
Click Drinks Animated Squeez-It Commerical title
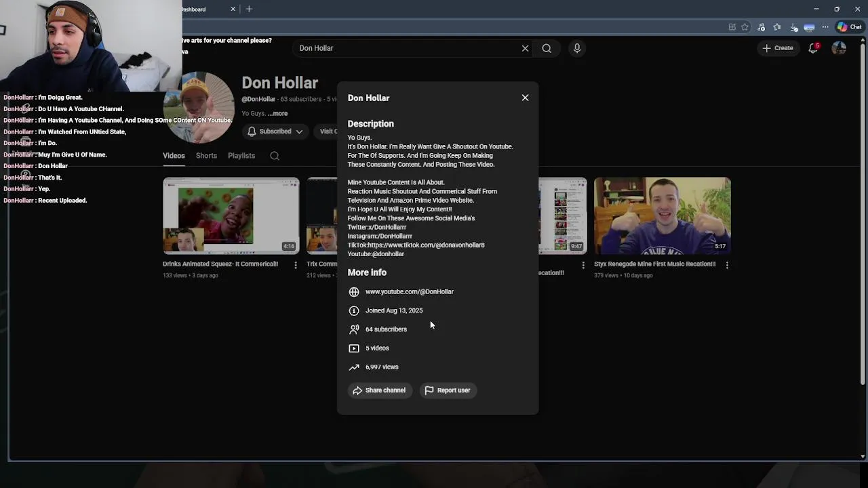pyautogui.click(x=220, y=264)
